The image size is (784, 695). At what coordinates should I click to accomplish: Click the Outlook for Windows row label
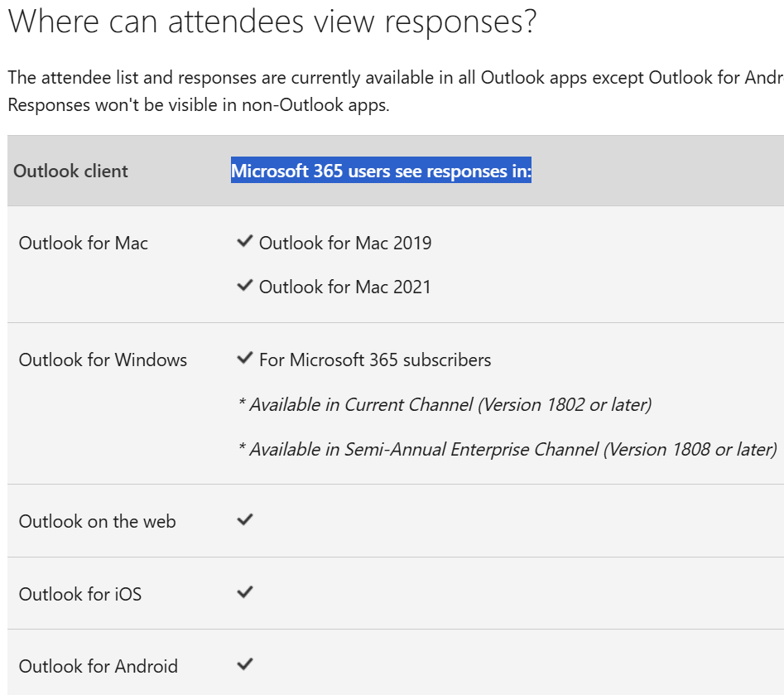click(103, 360)
